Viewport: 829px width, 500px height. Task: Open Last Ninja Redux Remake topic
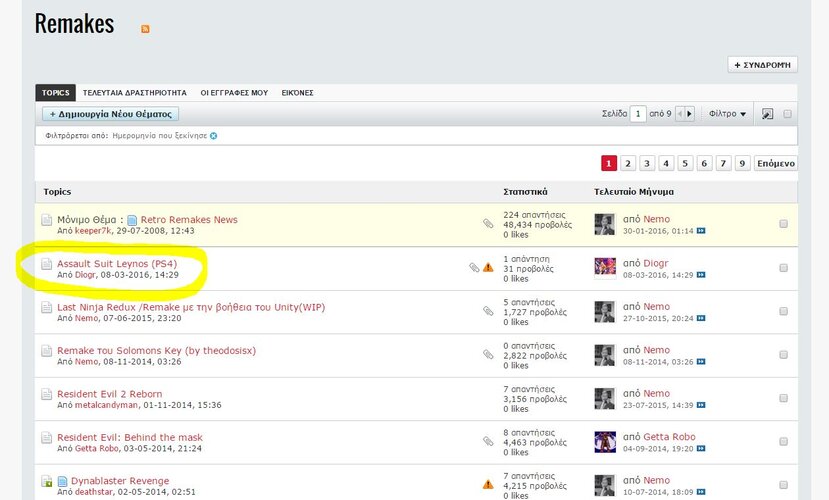pyautogui.click(x=191, y=307)
